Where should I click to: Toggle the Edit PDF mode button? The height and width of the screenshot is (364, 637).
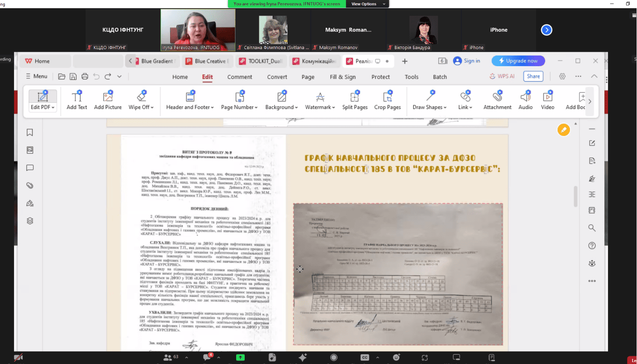coord(42,100)
